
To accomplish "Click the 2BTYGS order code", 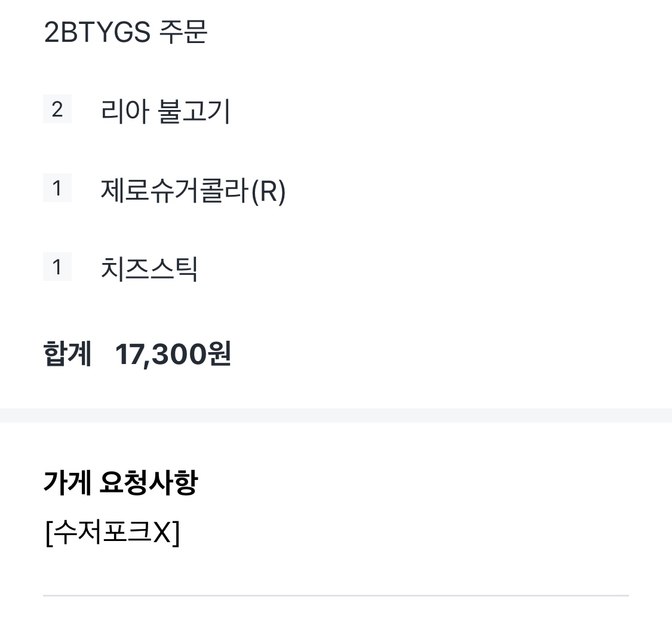I will [x=96, y=32].
